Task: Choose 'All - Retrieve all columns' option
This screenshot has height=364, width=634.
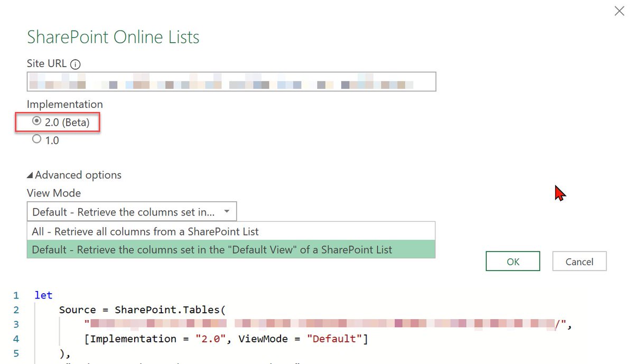Action: [231, 231]
